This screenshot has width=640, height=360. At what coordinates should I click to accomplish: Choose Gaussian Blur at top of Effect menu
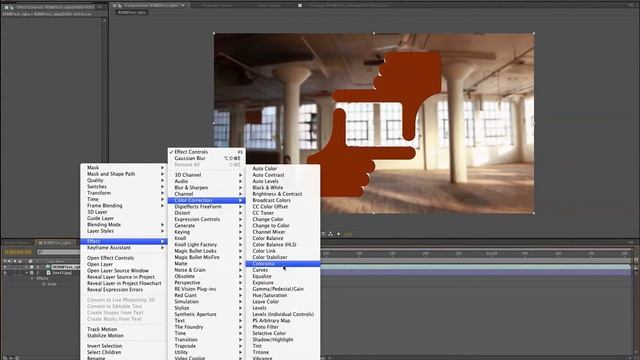coord(207,158)
